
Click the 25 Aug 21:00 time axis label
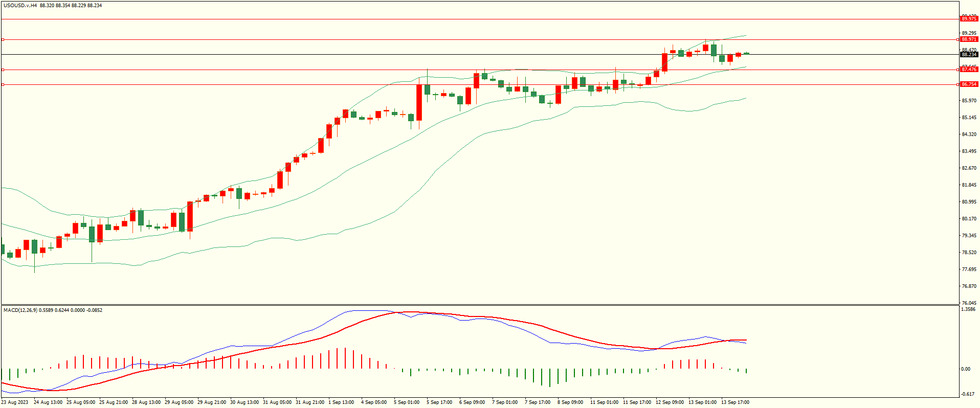tap(114, 402)
